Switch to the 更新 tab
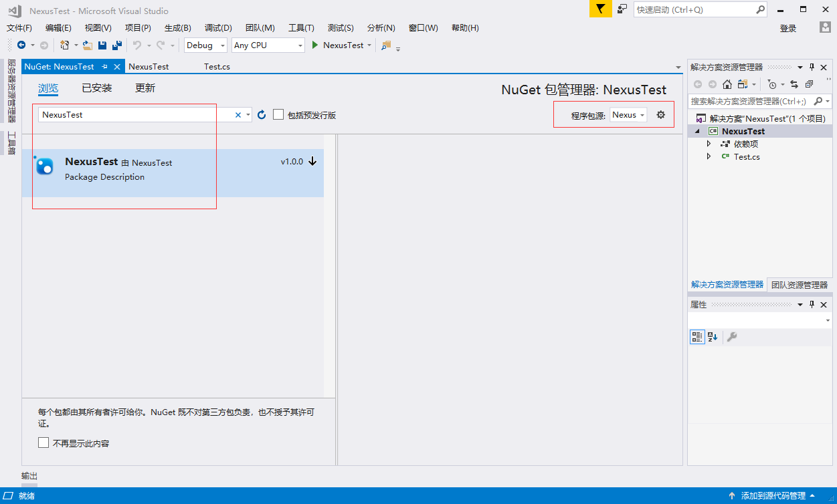 click(x=145, y=88)
